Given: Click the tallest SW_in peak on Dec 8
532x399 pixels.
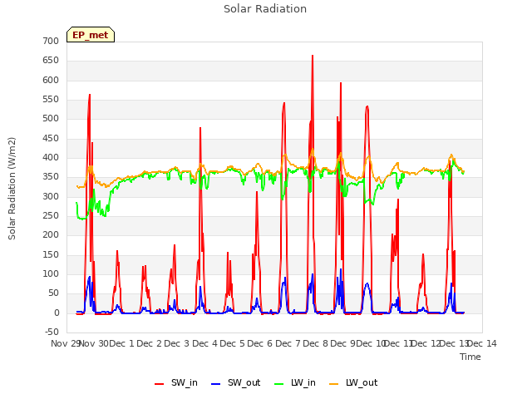Looking at the screenshot, I should click(x=313, y=56).
